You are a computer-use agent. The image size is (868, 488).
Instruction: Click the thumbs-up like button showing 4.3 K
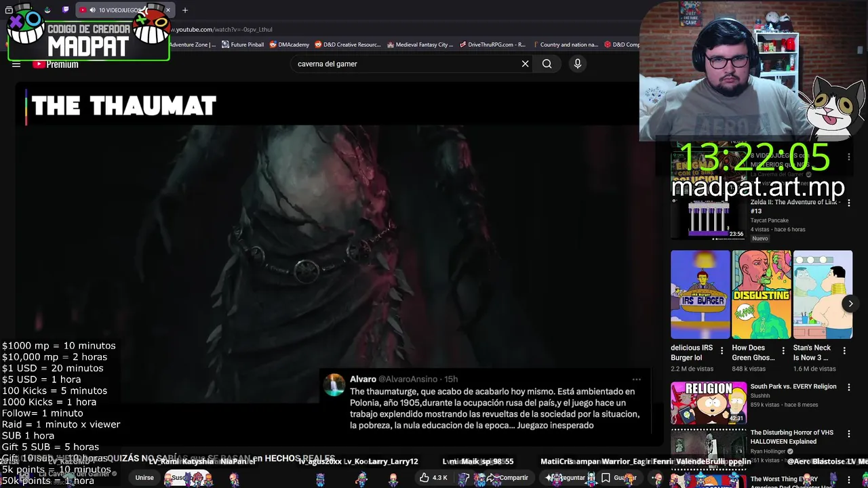pyautogui.click(x=433, y=478)
